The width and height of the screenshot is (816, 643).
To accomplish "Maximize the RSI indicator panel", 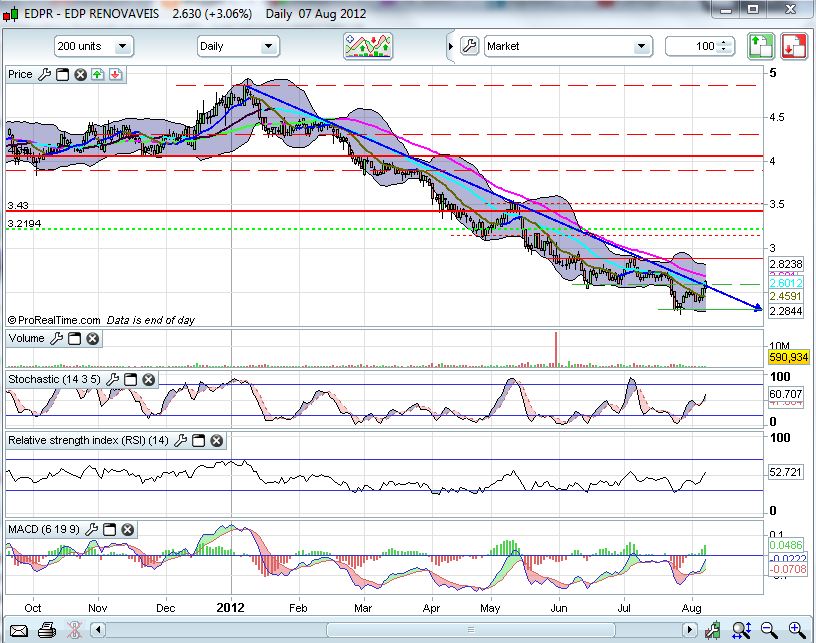I will pyautogui.click(x=198, y=440).
